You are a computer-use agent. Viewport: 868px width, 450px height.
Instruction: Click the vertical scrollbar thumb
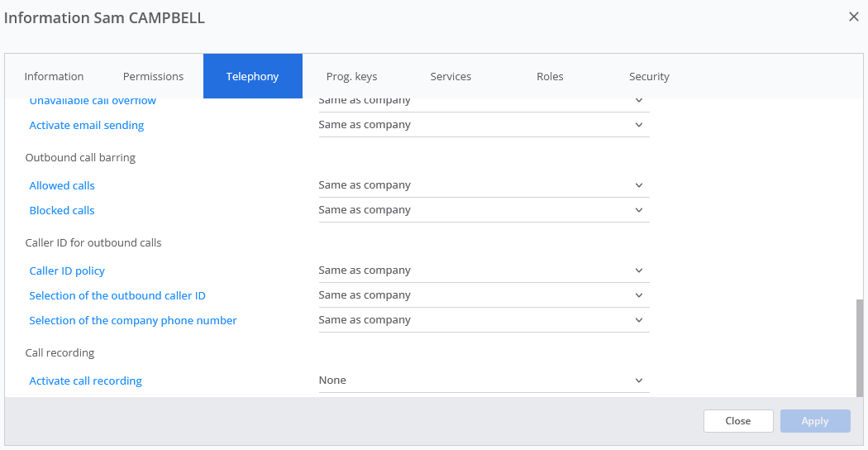click(859, 348)
